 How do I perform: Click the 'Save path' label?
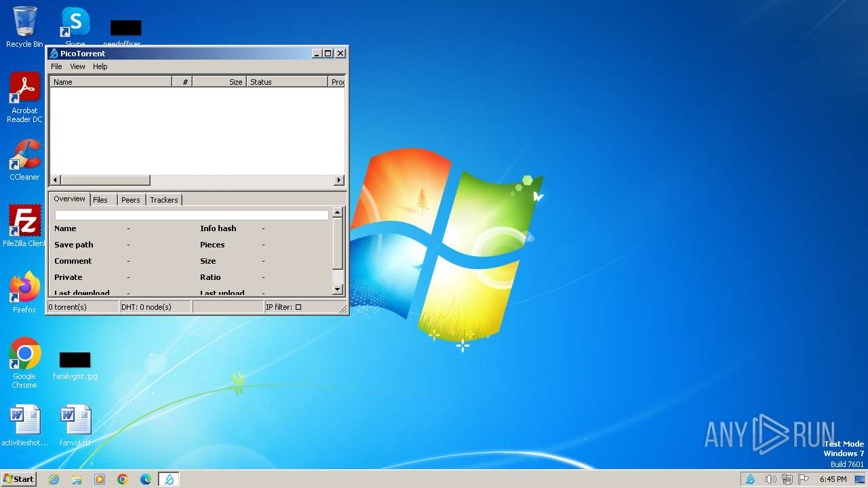coord(74,245)
